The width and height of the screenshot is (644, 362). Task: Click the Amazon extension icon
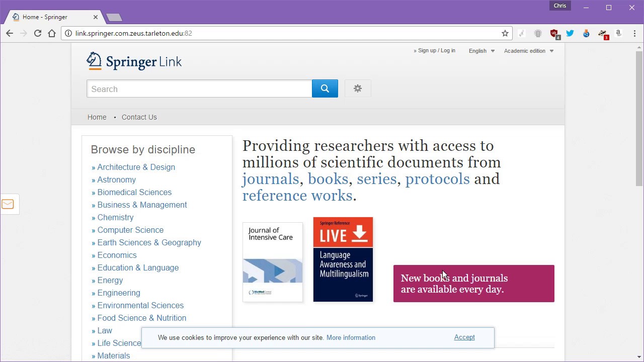tap(618, 33)
